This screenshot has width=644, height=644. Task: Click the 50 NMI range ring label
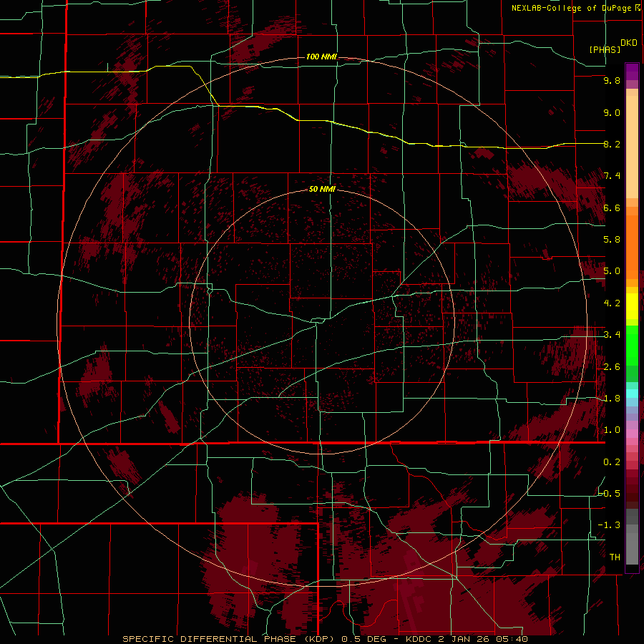point(322,190)
